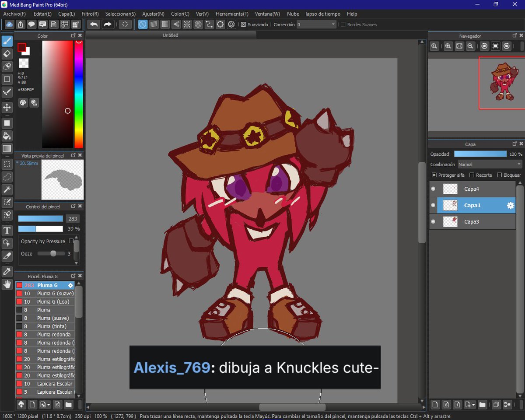This screenshot has height=420, width=525.
Task: Enable the curve snap guide
Action: click(x=209, y=24)
